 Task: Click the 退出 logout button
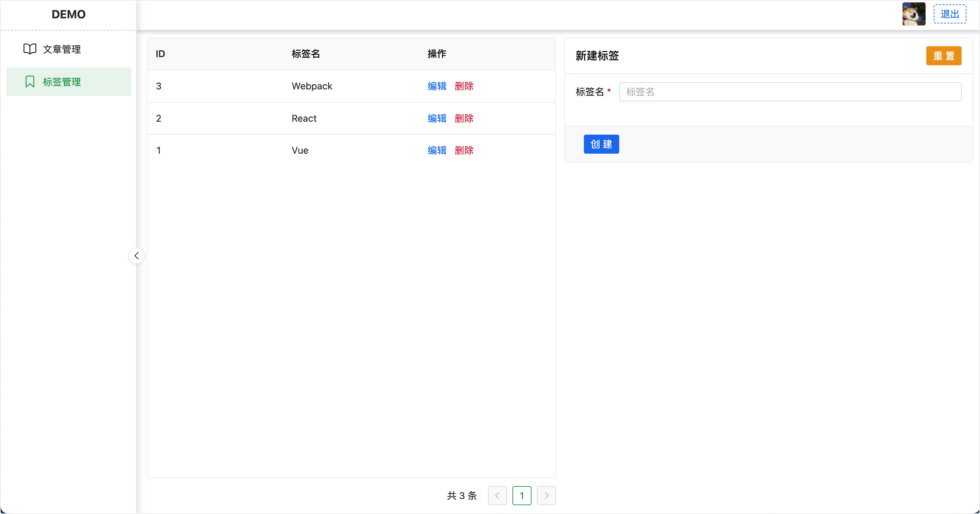[x=949, y=14]
